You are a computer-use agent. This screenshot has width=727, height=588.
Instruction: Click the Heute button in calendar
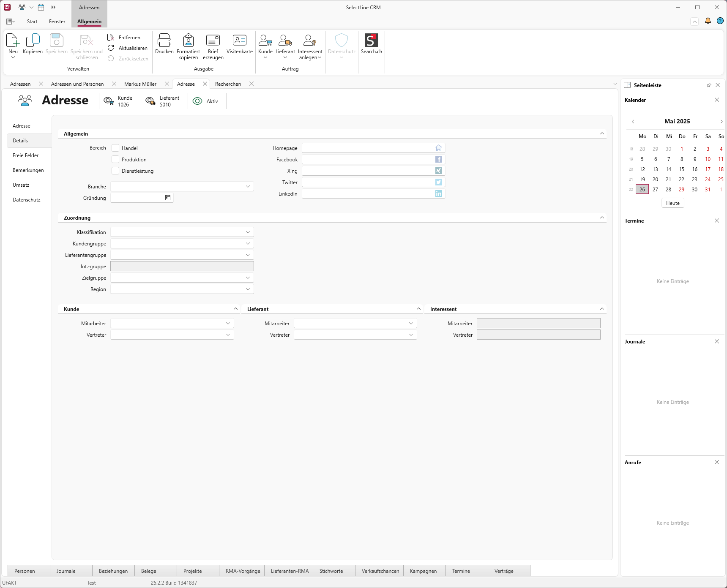[672, 203]
